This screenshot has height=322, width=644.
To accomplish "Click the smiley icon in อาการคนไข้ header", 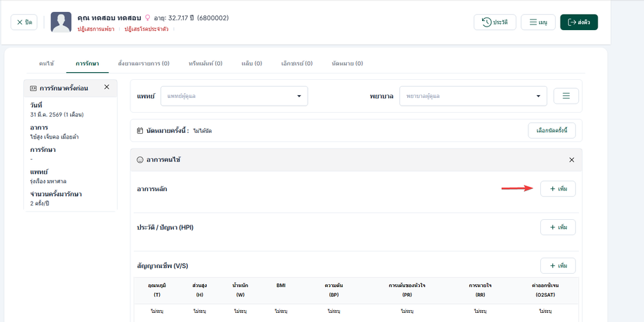I will pyautogui.click(x=139, y=160).
